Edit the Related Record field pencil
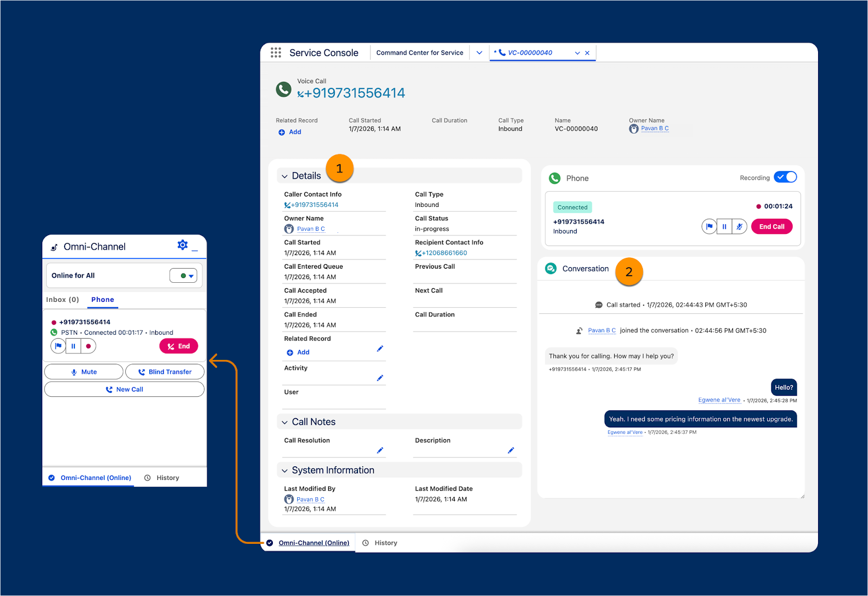Viewport: 868px width, 596px height. [x=380, y=348]
